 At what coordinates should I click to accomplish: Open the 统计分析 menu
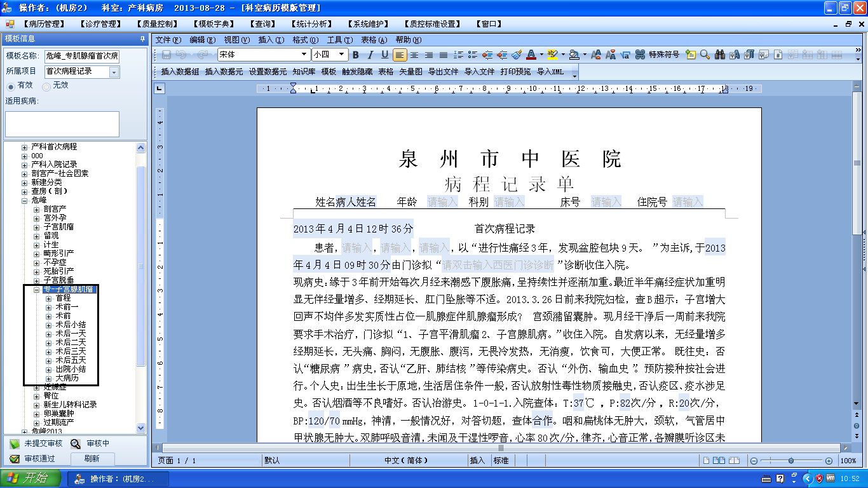click(x=313, y=24)
